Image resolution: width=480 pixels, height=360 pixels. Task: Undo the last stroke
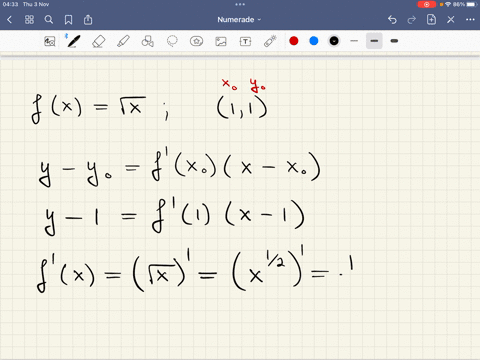tap(392, 20)
